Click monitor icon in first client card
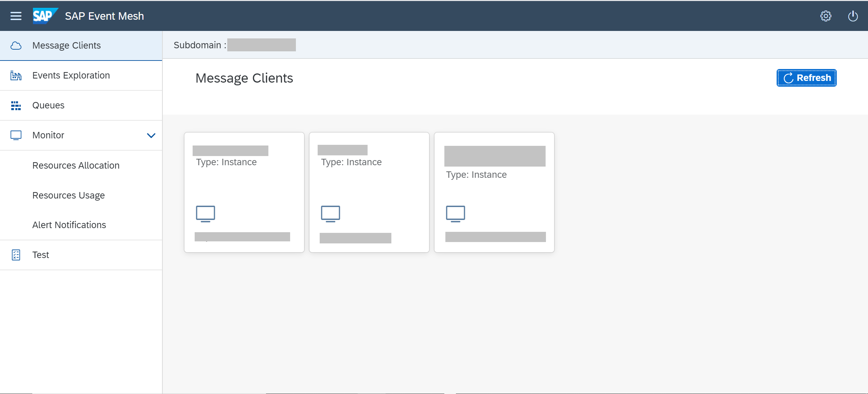 click(206, 214)
